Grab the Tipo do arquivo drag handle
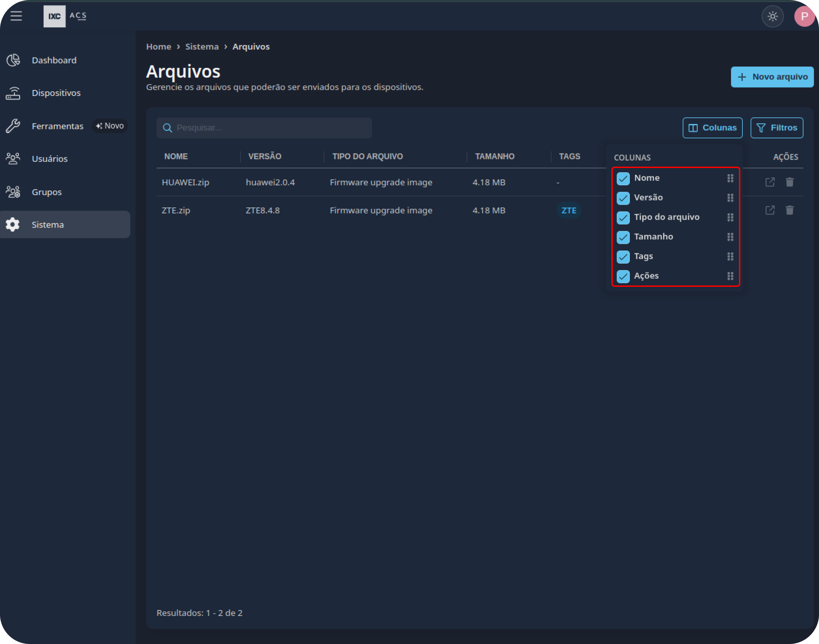 [730, 217]
